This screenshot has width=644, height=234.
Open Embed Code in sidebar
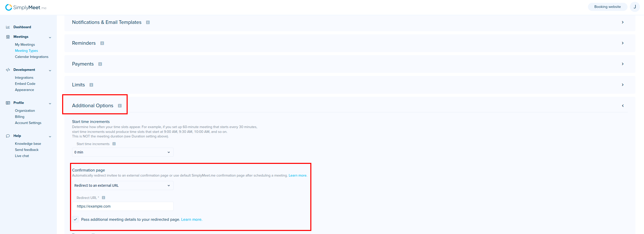(25, 84)
